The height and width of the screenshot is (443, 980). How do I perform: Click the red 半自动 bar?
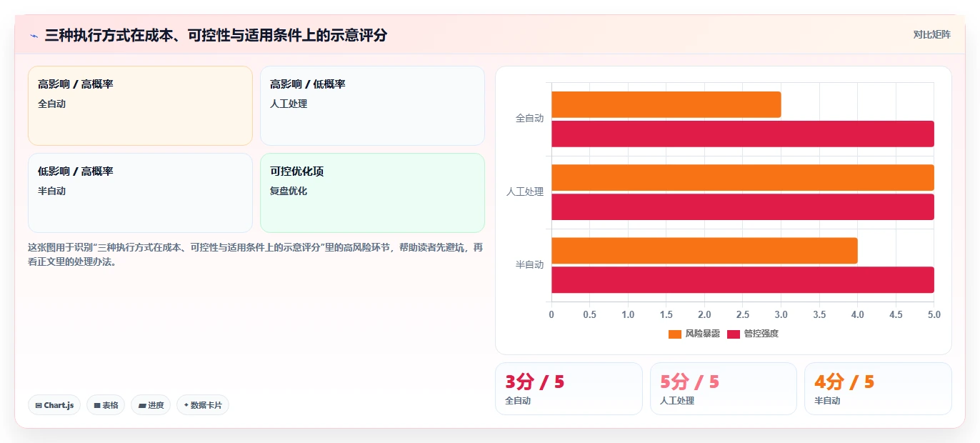(743, 279)
